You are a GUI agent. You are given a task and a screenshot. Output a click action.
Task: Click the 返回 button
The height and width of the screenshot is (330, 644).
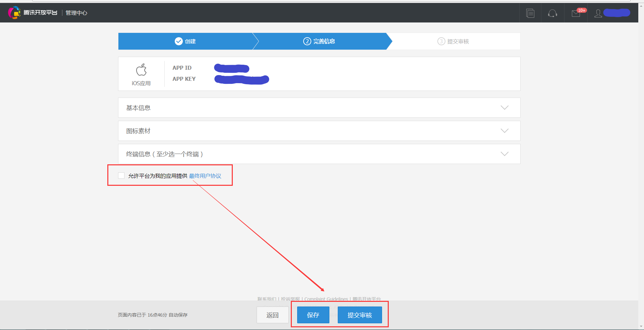point(273,315)
